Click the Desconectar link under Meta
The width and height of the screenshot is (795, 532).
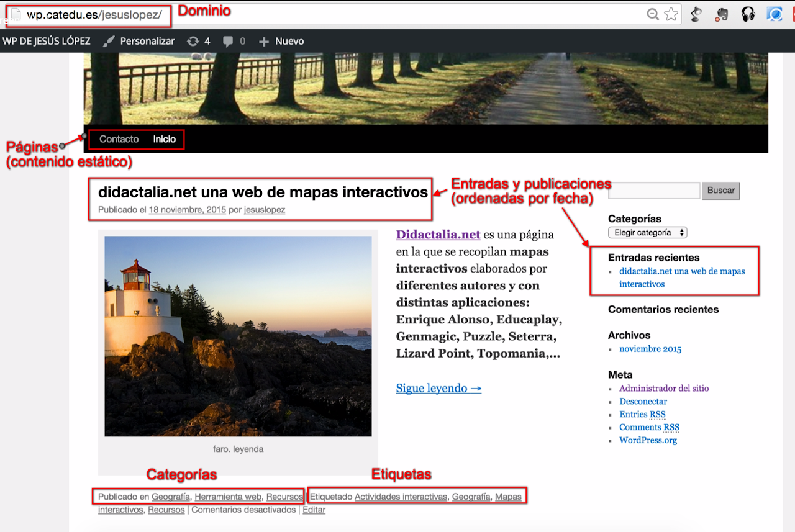coord(643,402)
